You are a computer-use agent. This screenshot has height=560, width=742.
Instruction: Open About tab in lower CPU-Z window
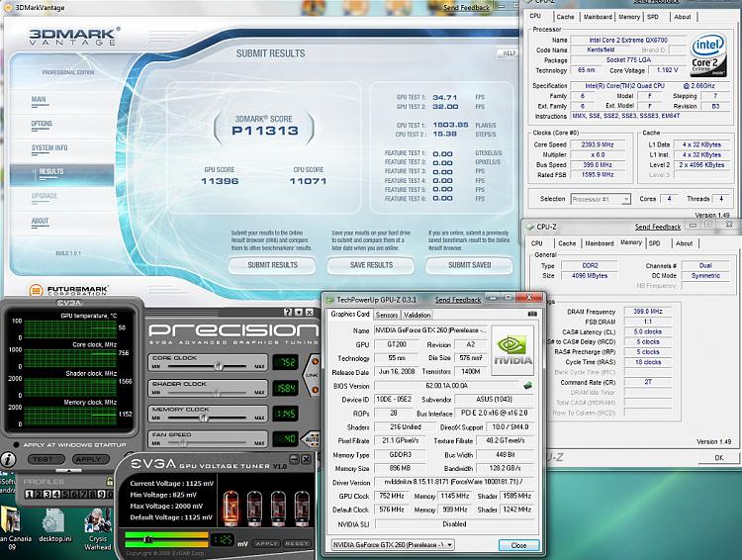(684, 243)
